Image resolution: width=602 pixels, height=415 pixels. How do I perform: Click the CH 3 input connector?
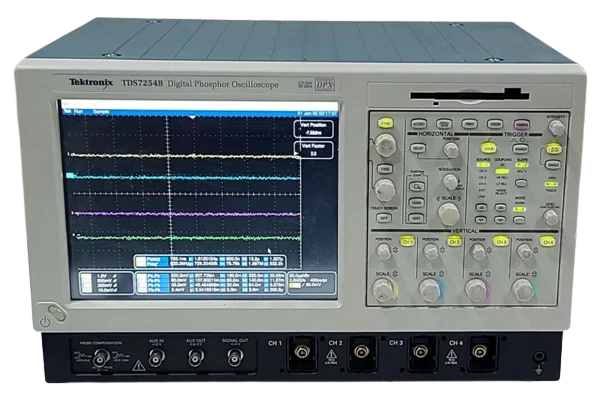[x=421, y=352]
